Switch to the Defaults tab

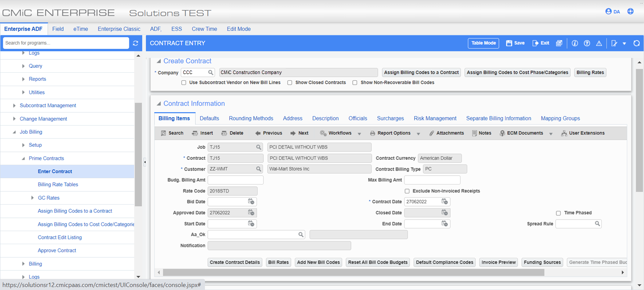pyautogui.click(x=209, y=119)
